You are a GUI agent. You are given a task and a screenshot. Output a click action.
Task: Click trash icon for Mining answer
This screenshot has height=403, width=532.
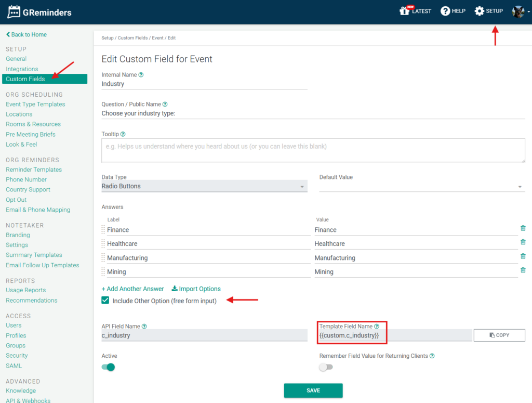(523, 270)
